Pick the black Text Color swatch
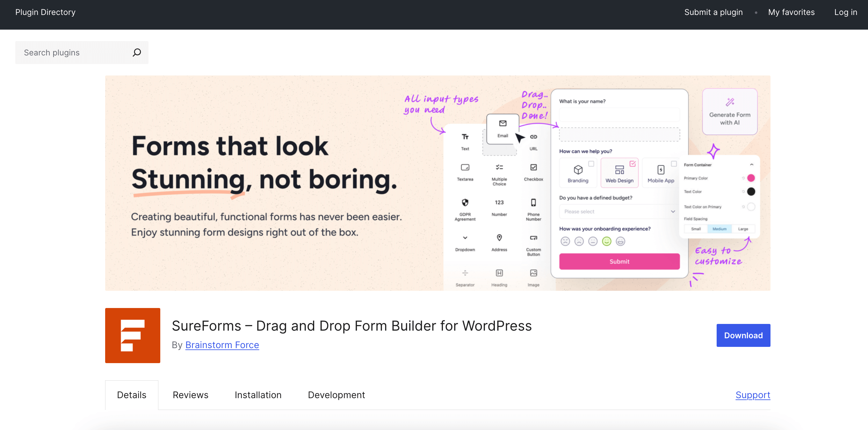The image size is (868, 430). pos(751,192)
